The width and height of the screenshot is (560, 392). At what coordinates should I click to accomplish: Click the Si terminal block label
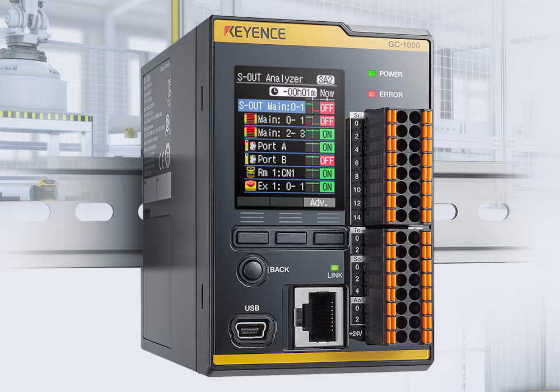click(x=356, y=115)
